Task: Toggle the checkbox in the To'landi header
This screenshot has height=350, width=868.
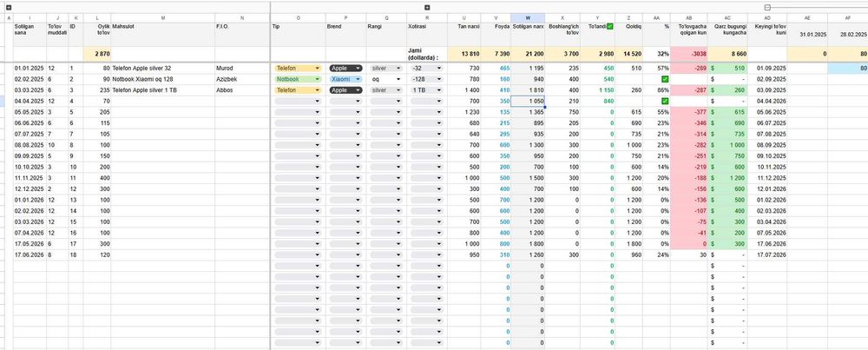Action: [x=609, y=26]
